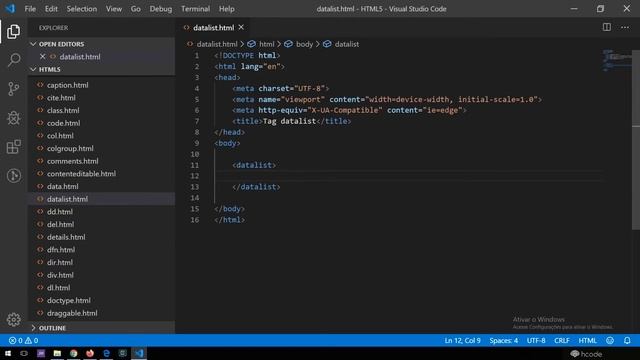640x360 pixels.
Task: Open the editor More Actions ellipsis
Action: click(625, 27)
